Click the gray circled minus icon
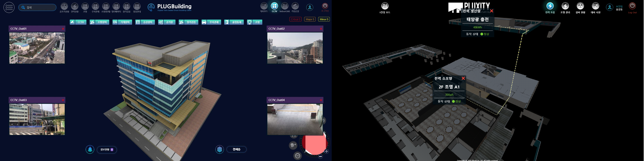644x161 pixels. tap(297, 156)
